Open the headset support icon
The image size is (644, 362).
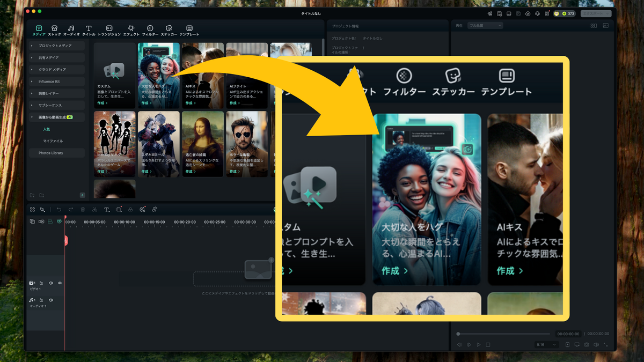pos(537,13)
